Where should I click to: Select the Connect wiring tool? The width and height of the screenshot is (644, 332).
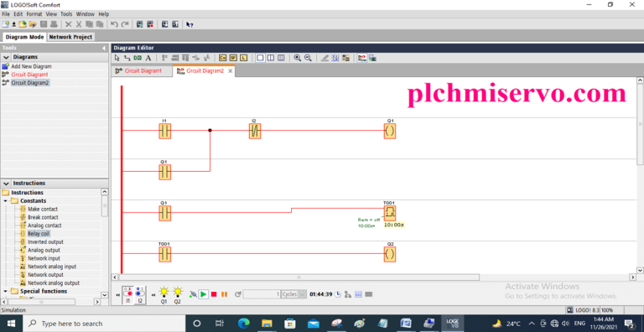[x=127, y=58]
